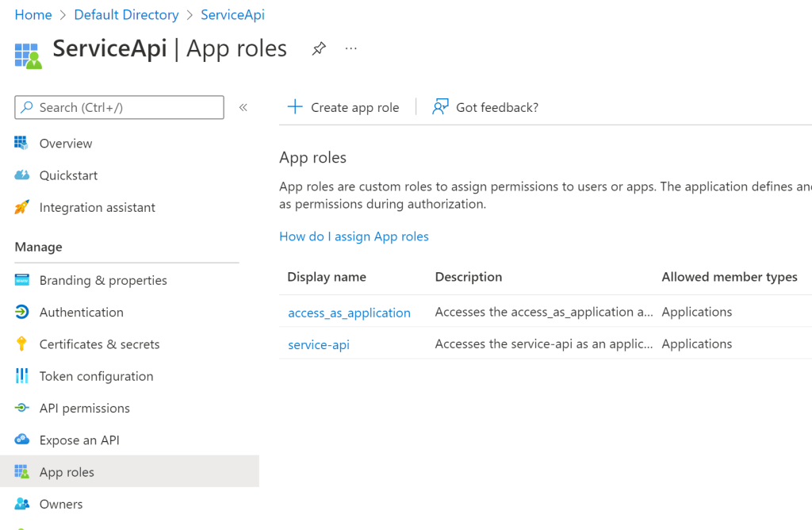Open the access_as_application role
The image size is (812, 530).
click(349, 312)
